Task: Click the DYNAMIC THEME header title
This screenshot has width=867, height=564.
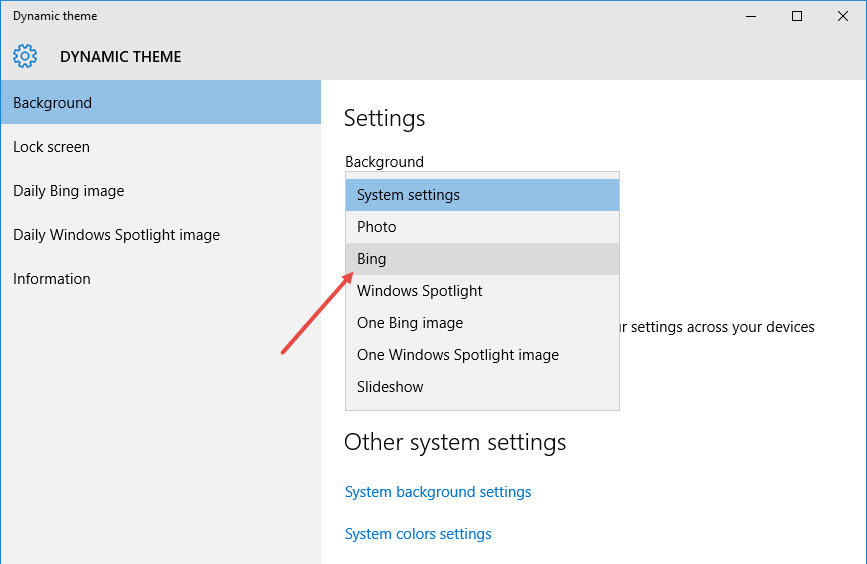Action: pyautogui.click(x=121, y=57)
